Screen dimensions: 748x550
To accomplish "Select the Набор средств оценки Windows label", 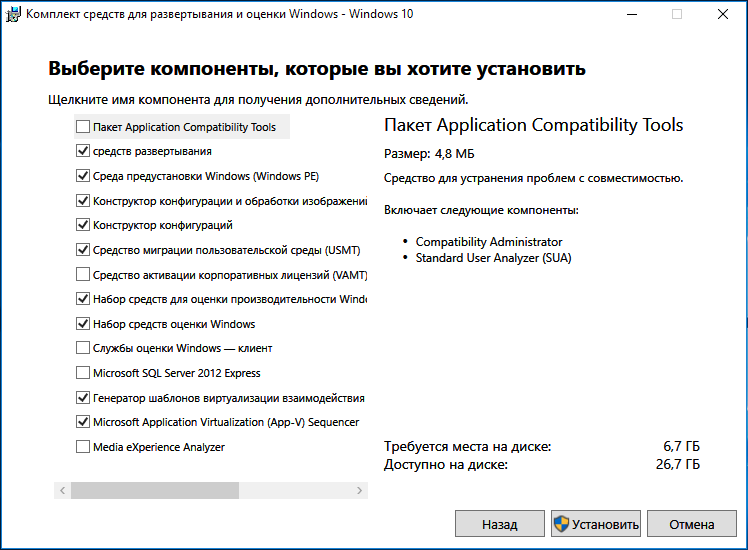I will click(x=174, y=324).
